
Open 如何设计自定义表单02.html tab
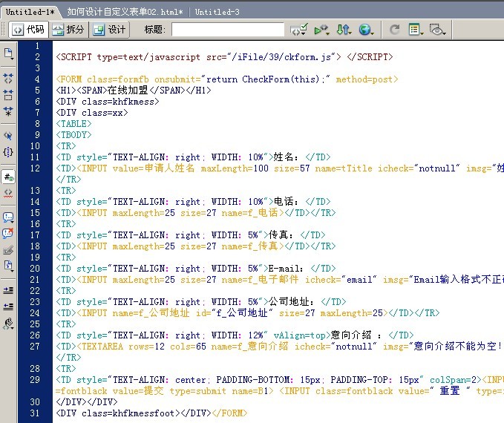[125, 12]
